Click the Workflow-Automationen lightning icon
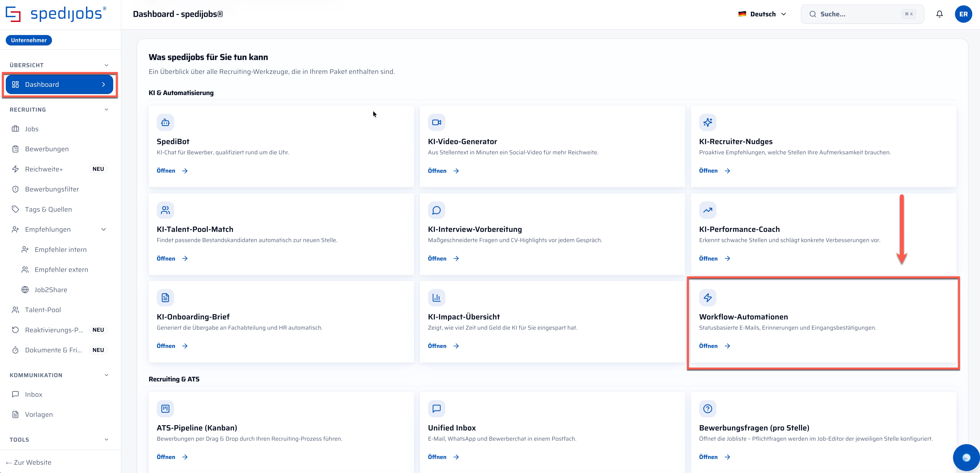The image size is (980, 473). pos(708,298)
